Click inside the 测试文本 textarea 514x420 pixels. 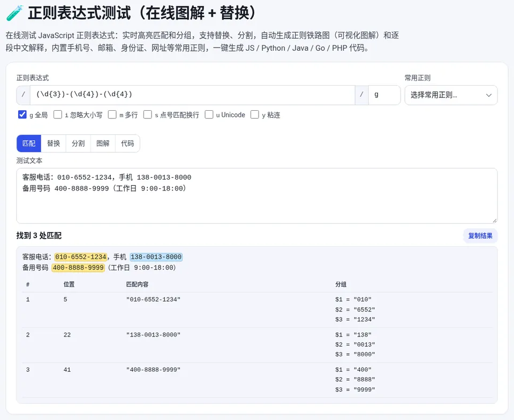[x=257, y=196]
